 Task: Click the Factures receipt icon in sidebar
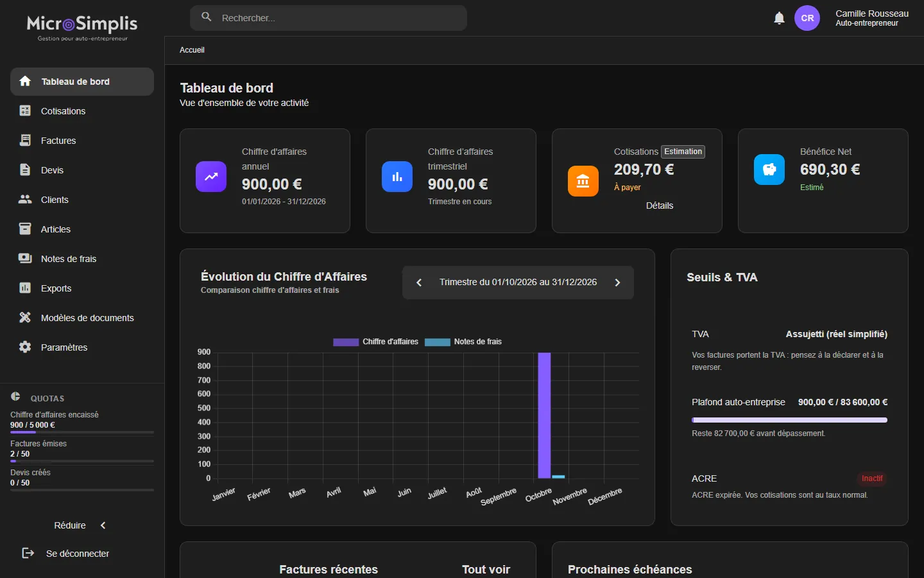point(25,141)
